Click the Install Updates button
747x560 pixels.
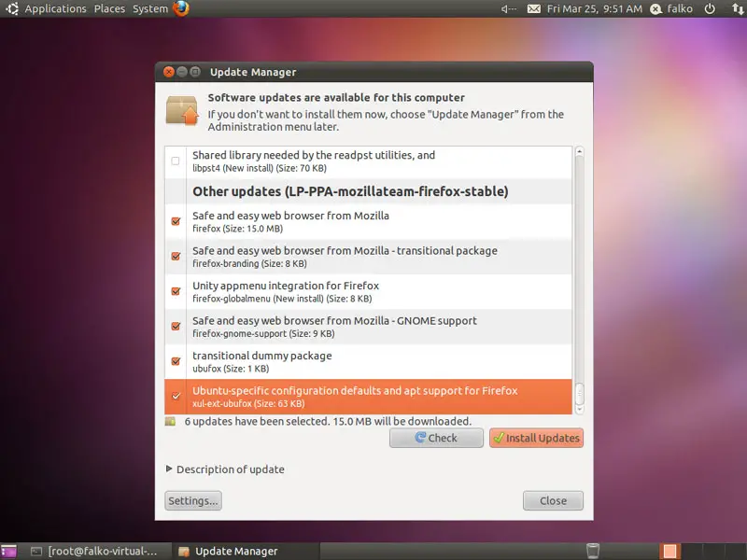[536, 438]
